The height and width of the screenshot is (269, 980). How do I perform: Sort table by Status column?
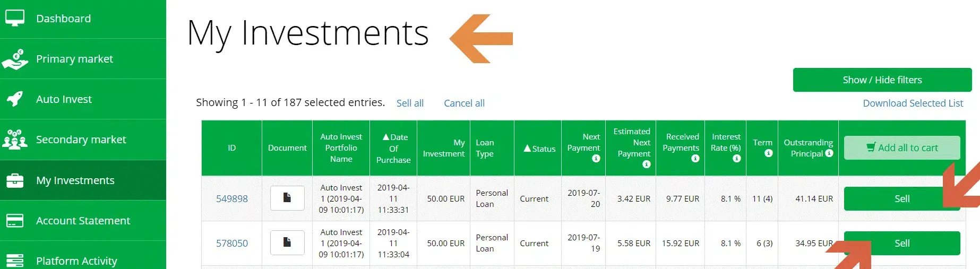(539, 149)
